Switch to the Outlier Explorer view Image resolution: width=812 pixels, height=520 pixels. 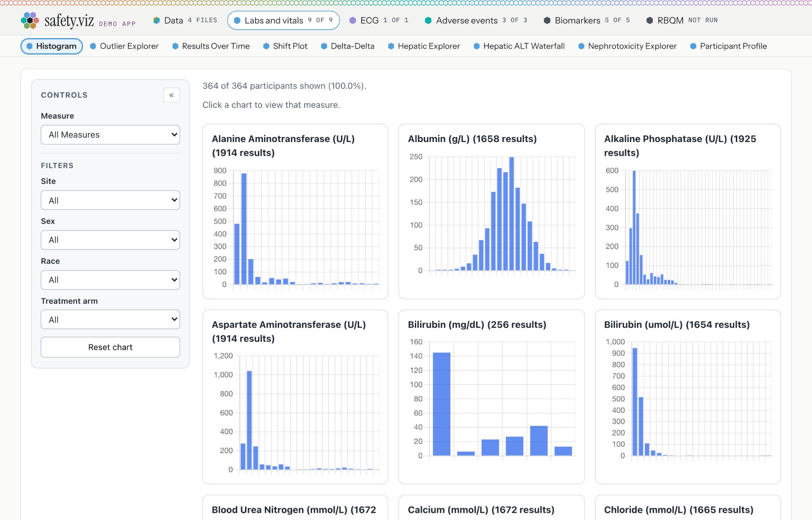[x=124, y=46]
